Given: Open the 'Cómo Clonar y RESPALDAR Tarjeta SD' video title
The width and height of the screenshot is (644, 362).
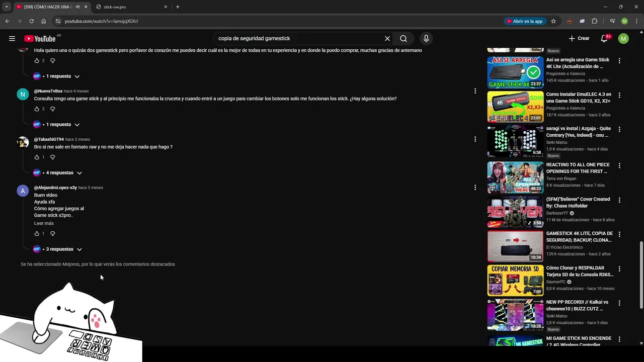Looking at the screenshot, I should 580,271.
